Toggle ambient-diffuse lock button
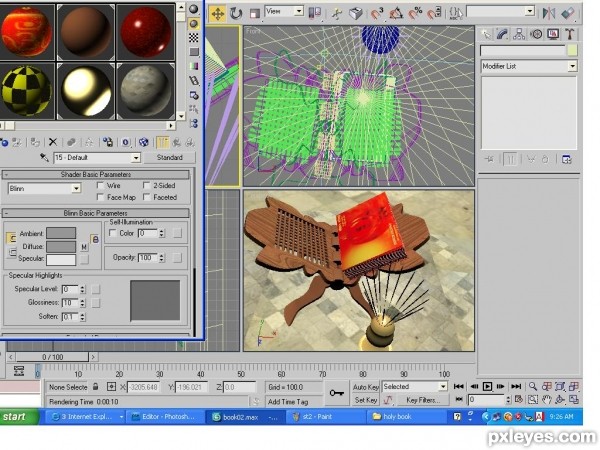This screenshot has height=450, width=600. [x=95, y=240]
